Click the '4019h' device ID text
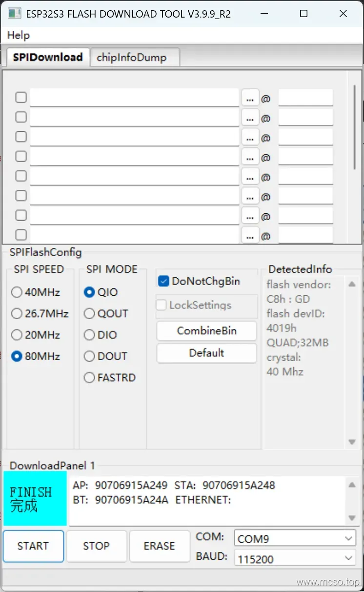This screenshot has height=592, width=364. (282, 328)
